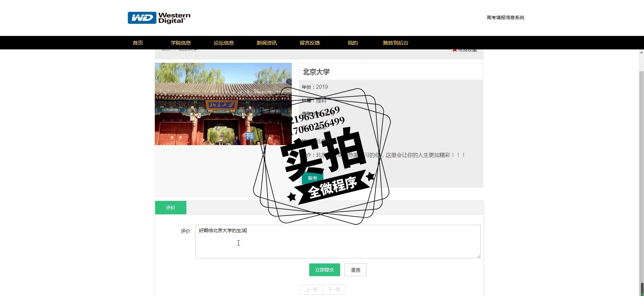Open 首页 in the navigation bar
Screen dimensions: 644x296
point(138,43)
